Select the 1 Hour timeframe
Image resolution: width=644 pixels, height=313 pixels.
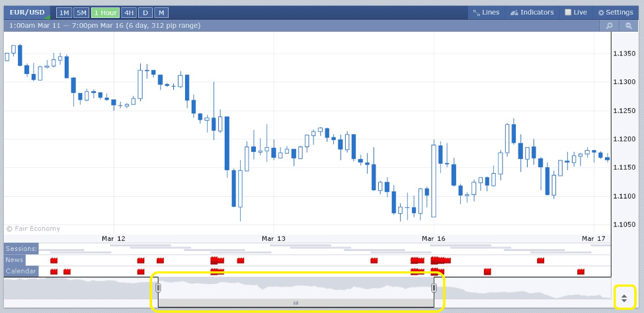(x=105, y=13)
